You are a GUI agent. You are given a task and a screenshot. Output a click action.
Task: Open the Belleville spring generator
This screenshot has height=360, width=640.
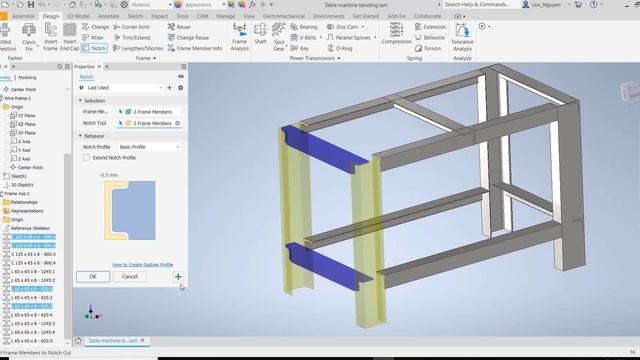coord(430,38)
